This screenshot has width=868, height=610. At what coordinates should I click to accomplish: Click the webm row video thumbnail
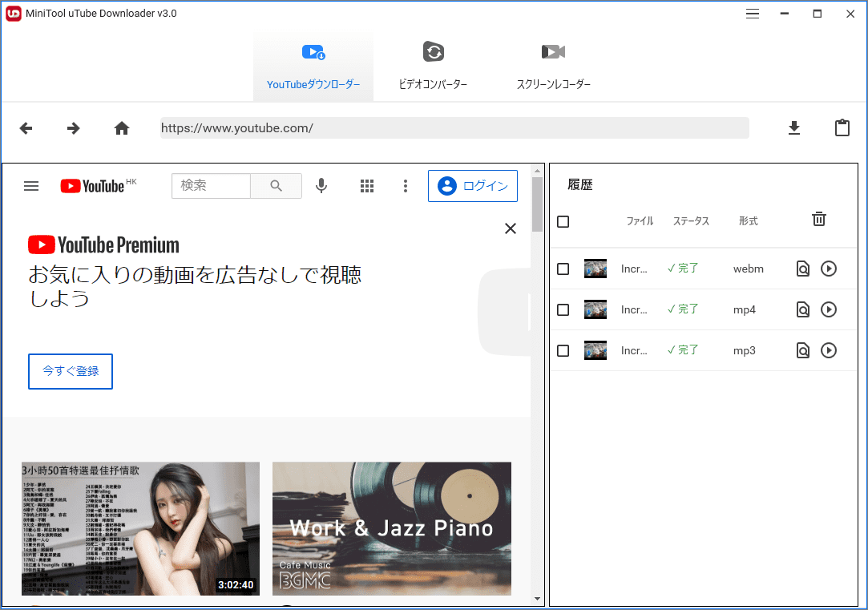tap(595, 269)
